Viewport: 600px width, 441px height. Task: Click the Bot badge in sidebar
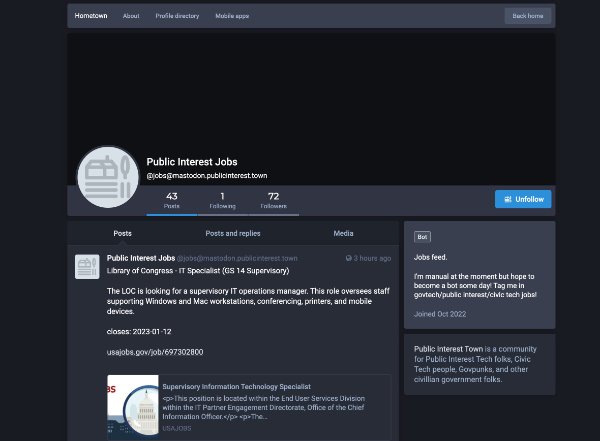(x=422, y=237)
